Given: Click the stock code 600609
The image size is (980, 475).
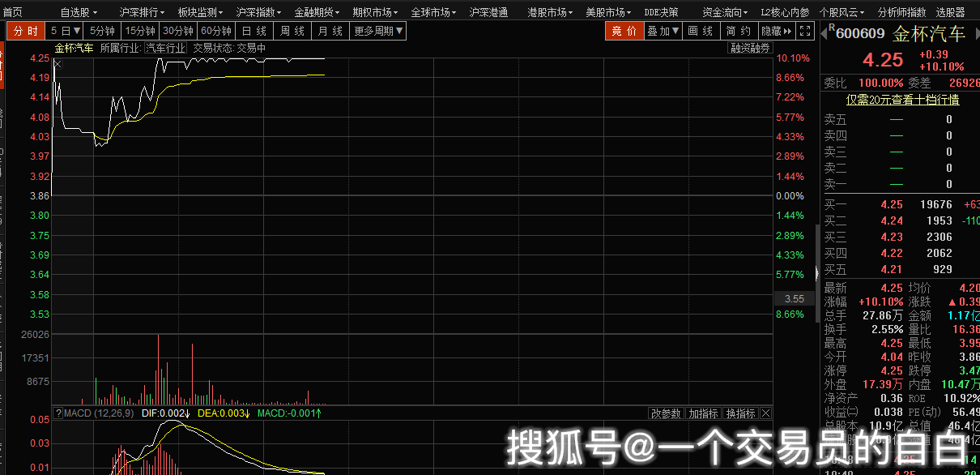Looking at the screenshot, I should coord(860,34).
